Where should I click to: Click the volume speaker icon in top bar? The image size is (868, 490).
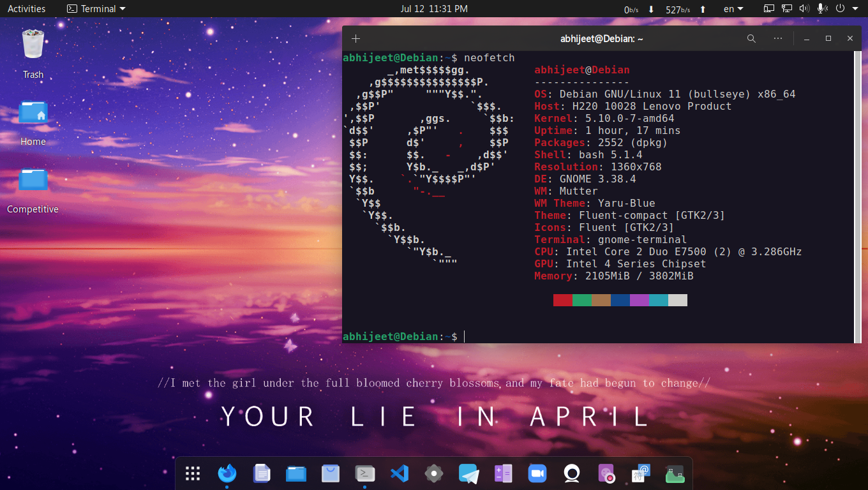804,9
